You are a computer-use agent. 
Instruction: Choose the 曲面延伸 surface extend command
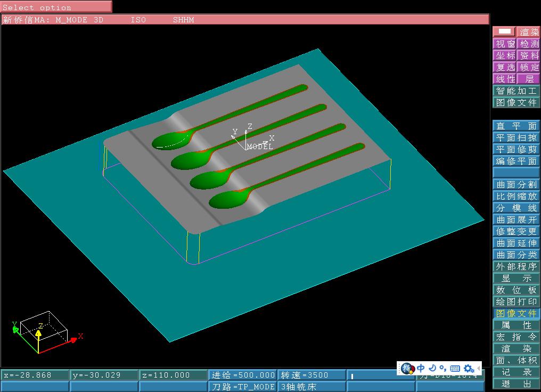(516, 243)
